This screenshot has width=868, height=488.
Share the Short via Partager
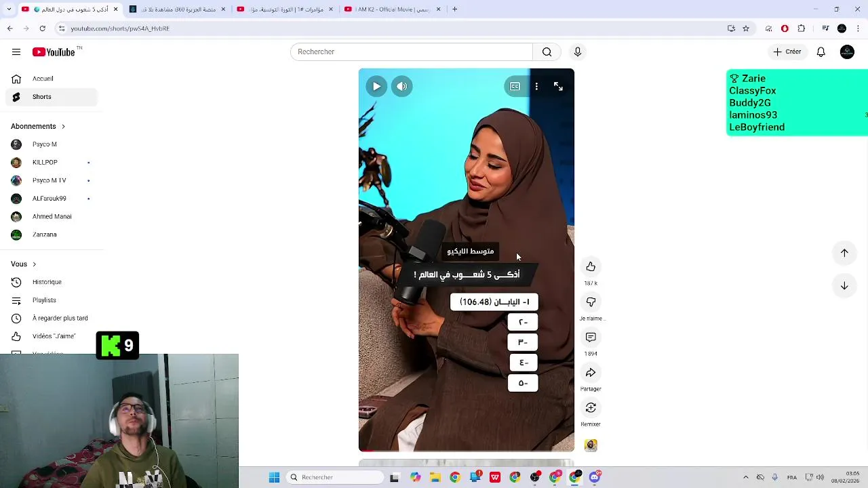591,372
